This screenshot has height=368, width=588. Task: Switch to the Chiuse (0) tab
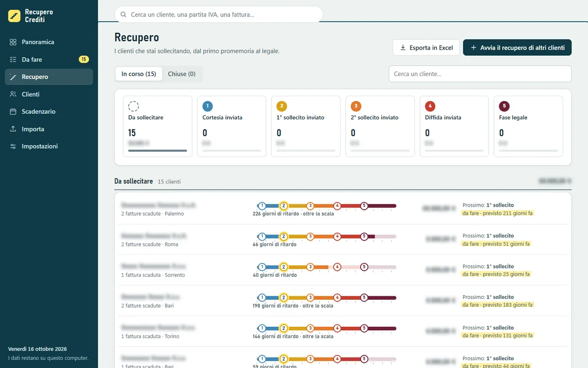click(182, 74)
